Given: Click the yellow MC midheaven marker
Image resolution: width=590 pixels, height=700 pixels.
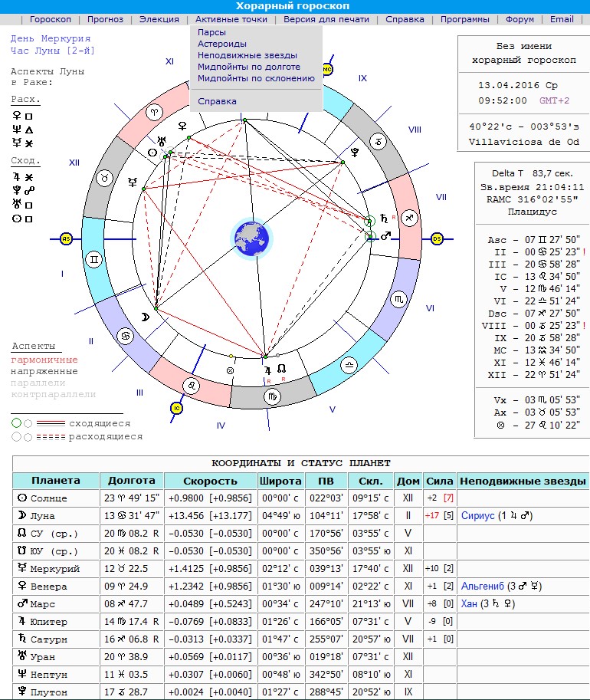Looking at the screenshot, I should tap(328, 69).
